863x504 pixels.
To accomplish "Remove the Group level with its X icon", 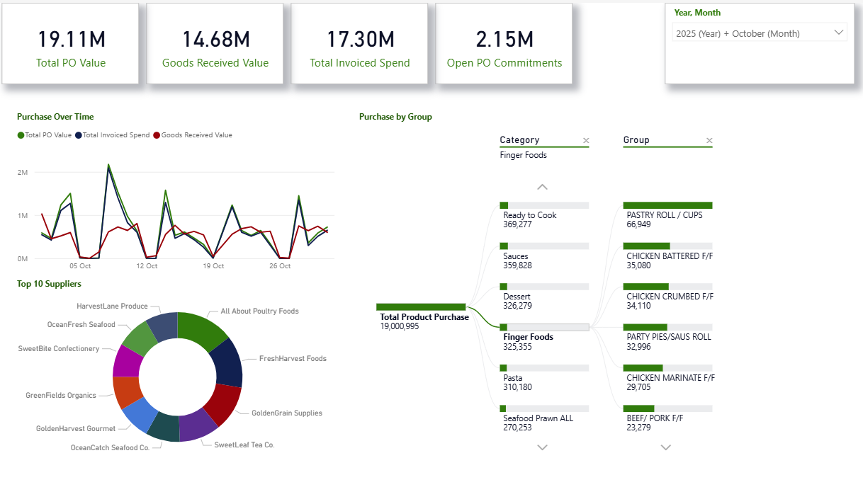I will (709, 141).
